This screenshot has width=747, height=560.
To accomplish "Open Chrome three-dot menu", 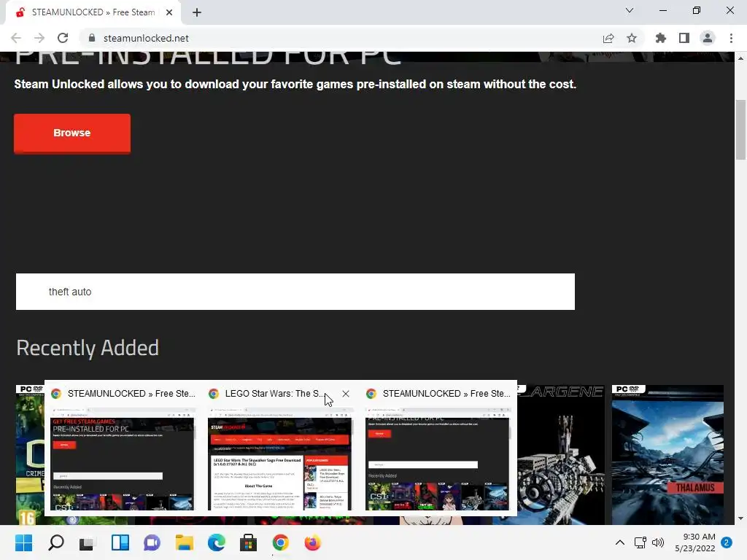I will [x=731, y=38].
